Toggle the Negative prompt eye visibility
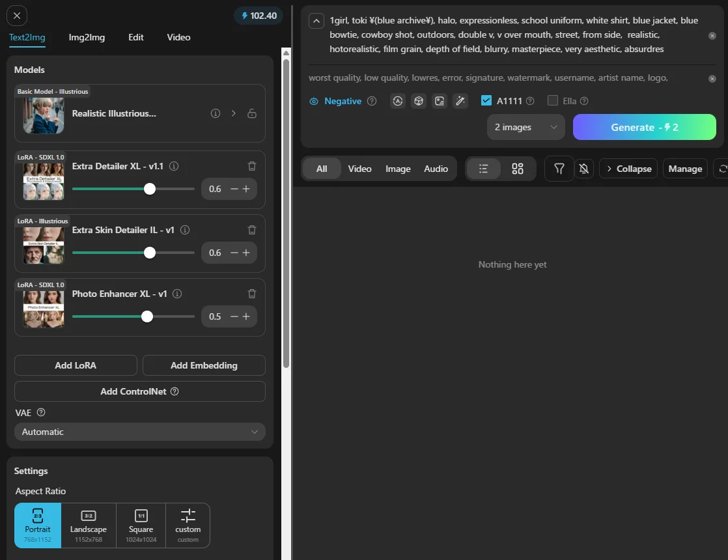Screen dimensions: 728x560 (x=314, y=102)
